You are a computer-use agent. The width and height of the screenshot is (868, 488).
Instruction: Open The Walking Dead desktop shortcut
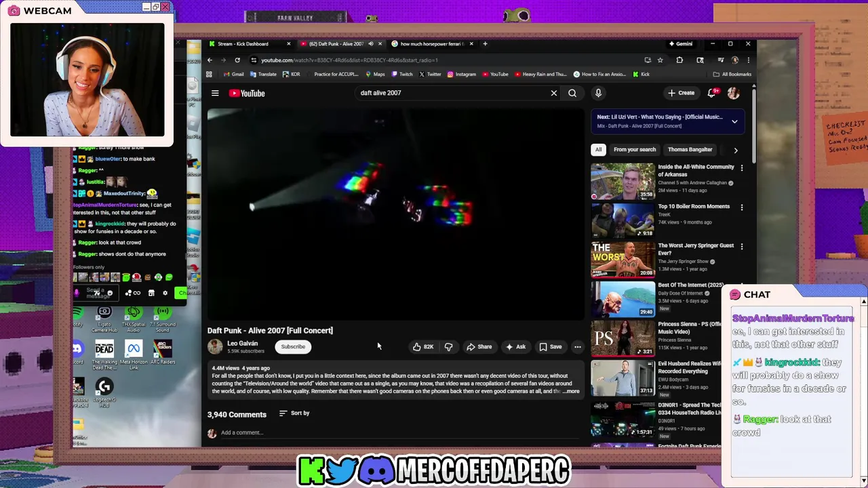(104, 355)
